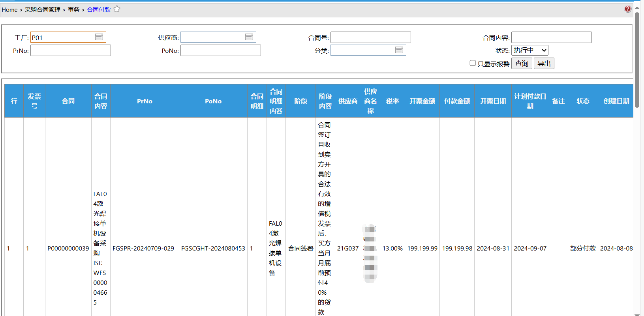Click the 供应商 column header in table
This screenshot has height=316, width=644.
(x=348, y=101)
